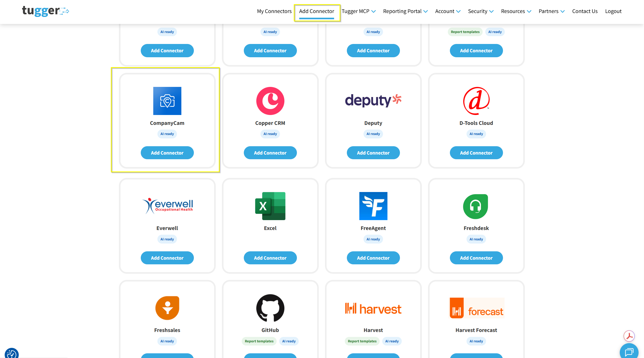The image size is (644, 358).
Task: Click AI ready badge under Freshdesk
Action: [476, 239]
